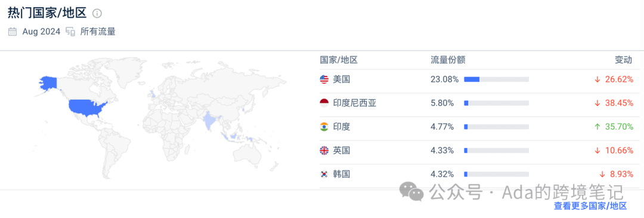
Task: Click the United States flag icon
Action: (x=324, y=79)
